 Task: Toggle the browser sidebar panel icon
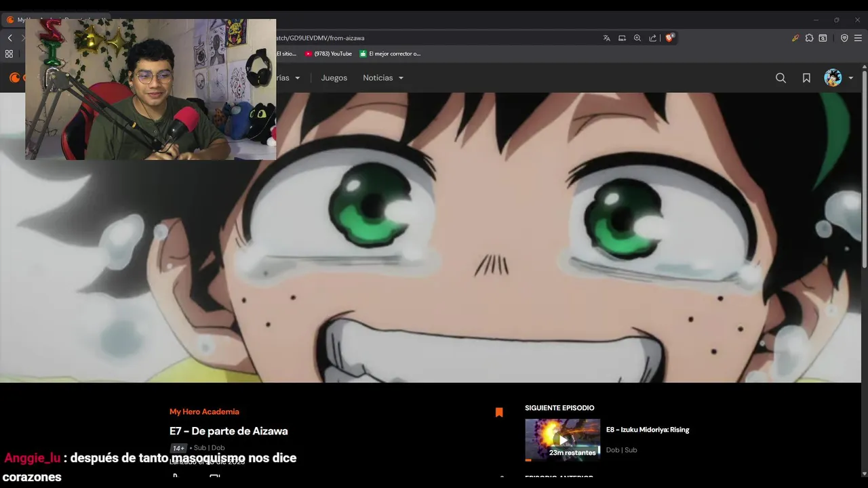click(x=823, y=38)
